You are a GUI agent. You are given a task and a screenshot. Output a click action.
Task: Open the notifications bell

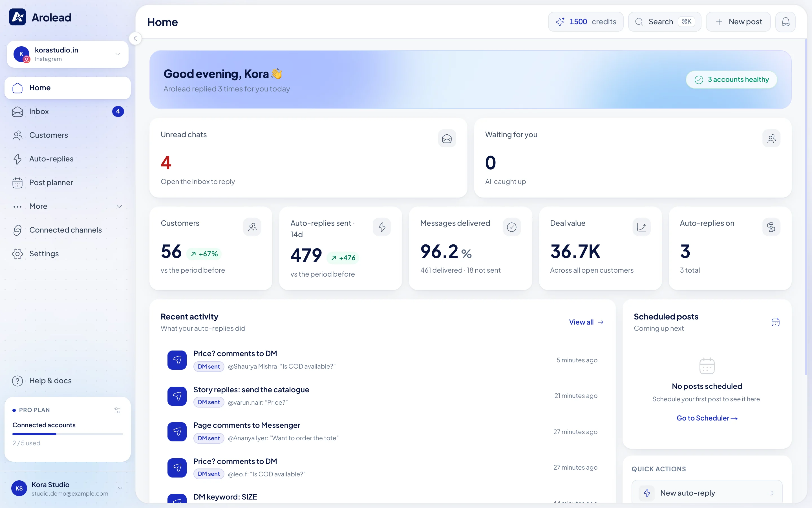point(785,22)
